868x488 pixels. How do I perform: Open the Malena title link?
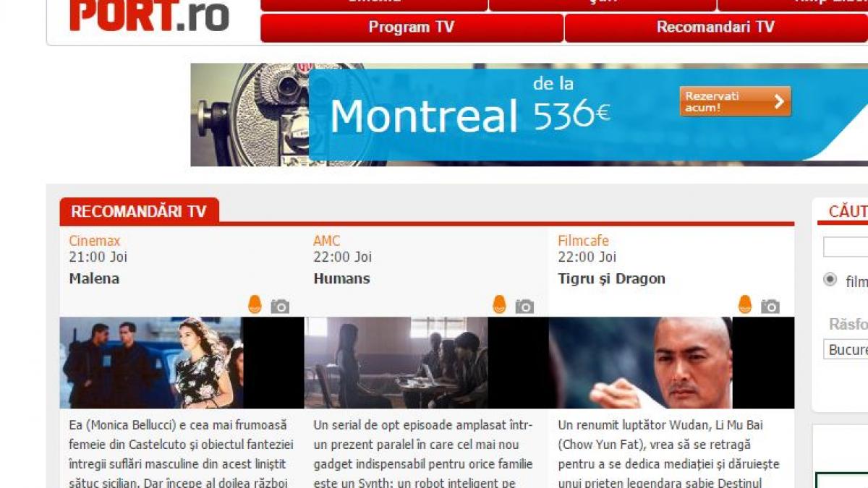(x=94, y=278)
